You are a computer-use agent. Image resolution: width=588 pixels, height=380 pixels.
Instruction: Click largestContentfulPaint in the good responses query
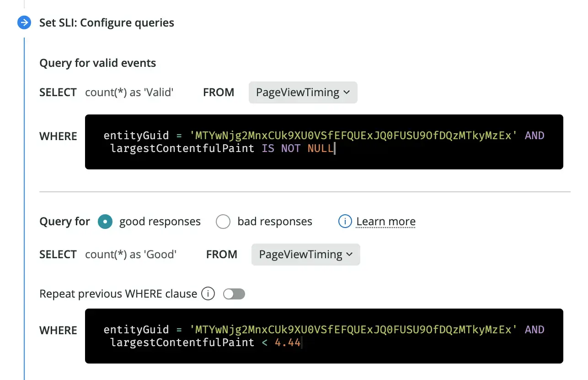point(182,342)
